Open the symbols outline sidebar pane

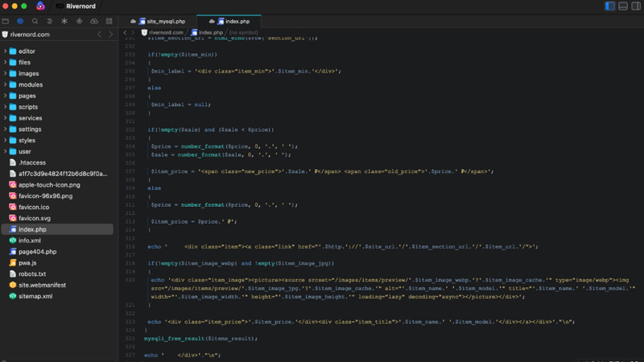pyautogui.click(x=50, y=21)
